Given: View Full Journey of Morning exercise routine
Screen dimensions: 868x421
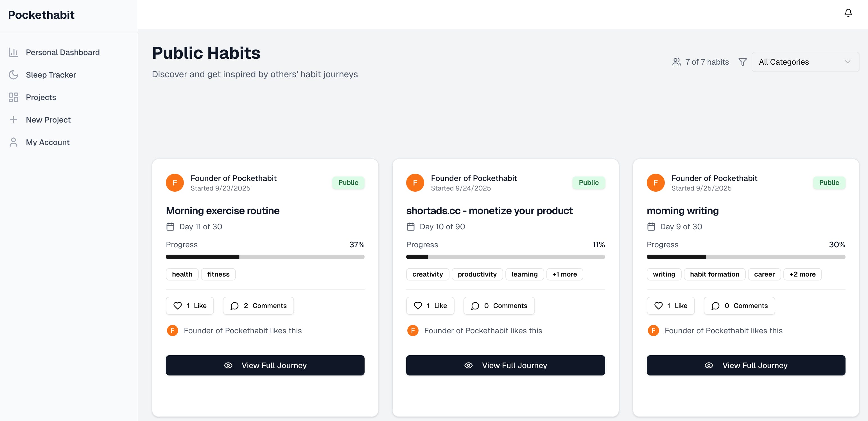Looking at the screenshot, I should tap(265, 365).
